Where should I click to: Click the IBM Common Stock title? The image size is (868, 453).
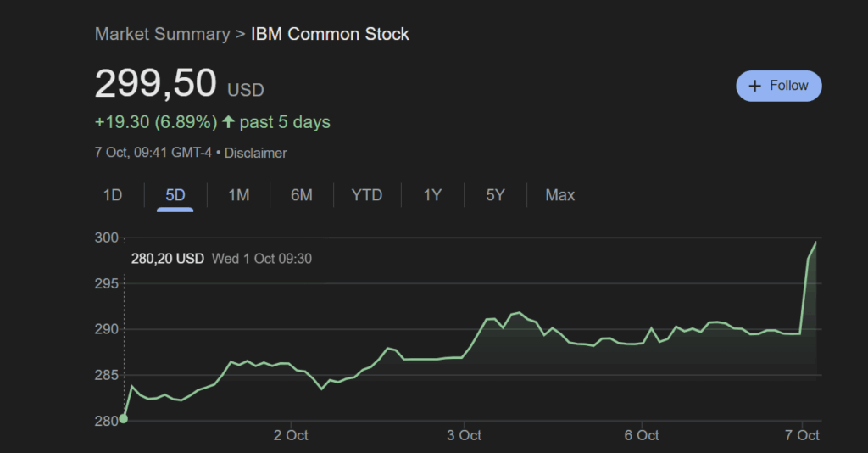[330, 34]
